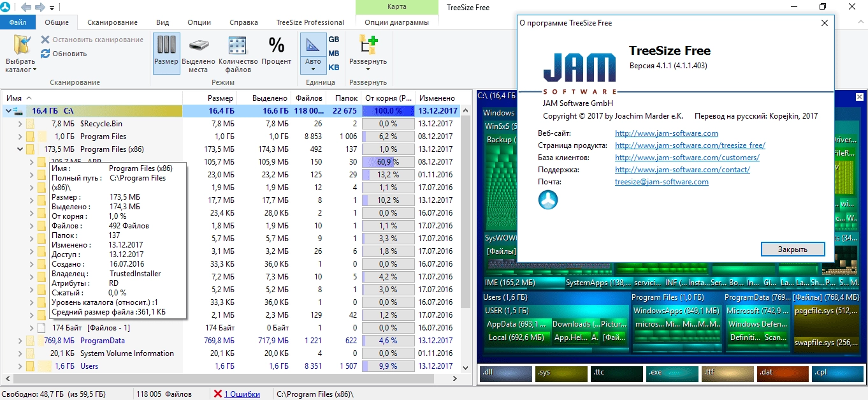Click the Обновить refresh icon
This screenshot has height=400, width=868.
45,54
